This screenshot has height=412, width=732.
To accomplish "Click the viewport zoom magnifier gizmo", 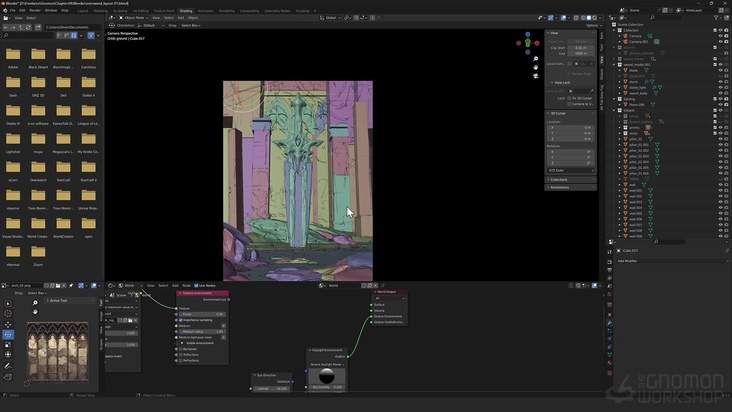I will (x=535, y=59).
